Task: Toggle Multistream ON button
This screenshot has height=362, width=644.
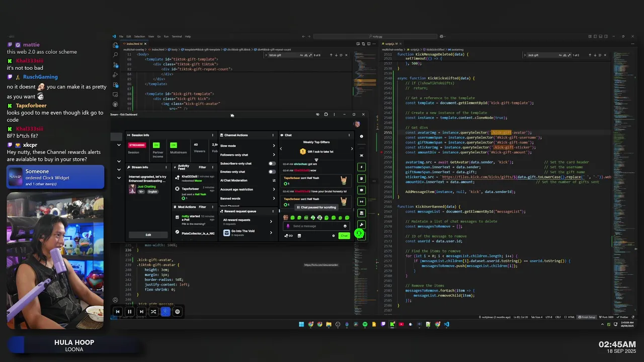Action: tap(174, 145)
